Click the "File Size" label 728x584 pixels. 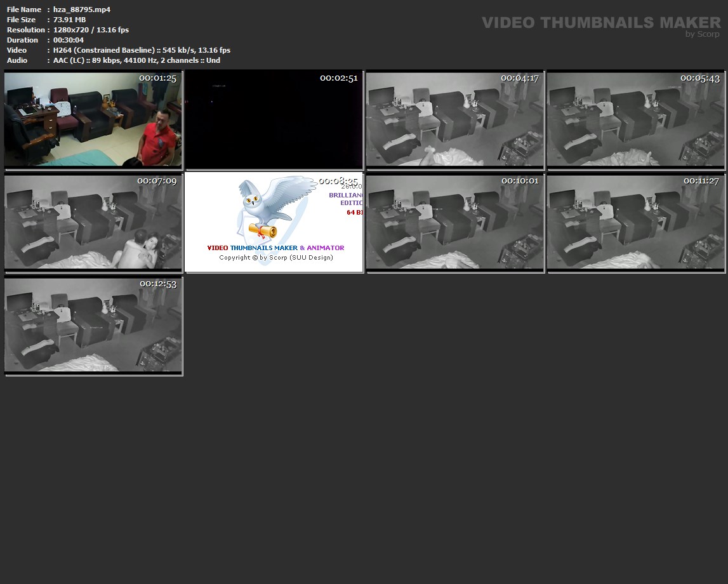click(22, 20)
